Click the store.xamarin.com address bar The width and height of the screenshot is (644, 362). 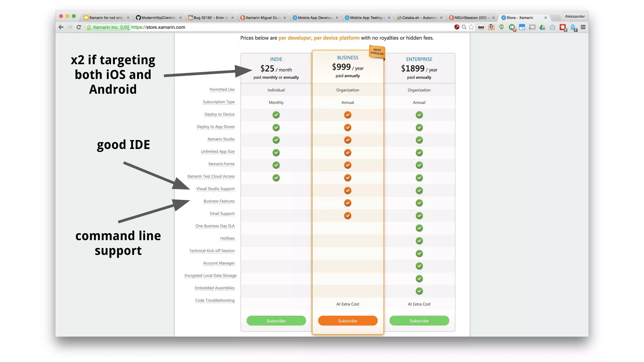pos(252,27)
